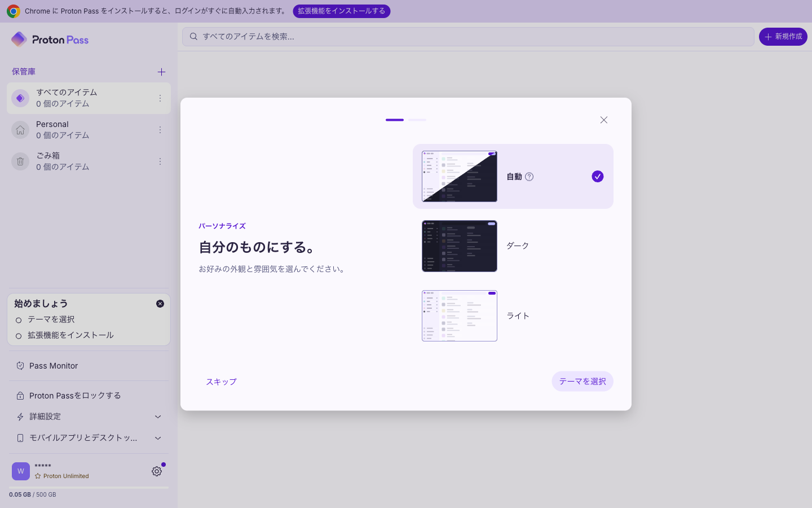Expand the 詳細設定 section chevron
Viewport: 812px width, 508px height.
(158, 417)
